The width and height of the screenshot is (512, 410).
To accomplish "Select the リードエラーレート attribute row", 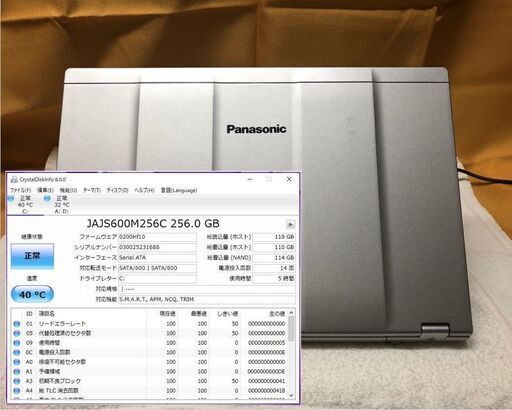I will click(x=150, y=324).
